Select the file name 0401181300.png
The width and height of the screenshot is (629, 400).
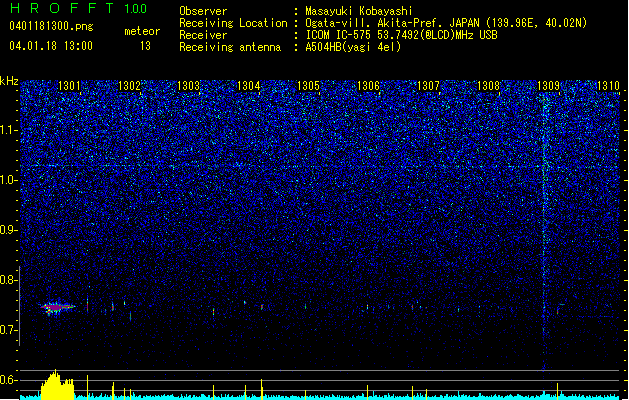point(51,26)
